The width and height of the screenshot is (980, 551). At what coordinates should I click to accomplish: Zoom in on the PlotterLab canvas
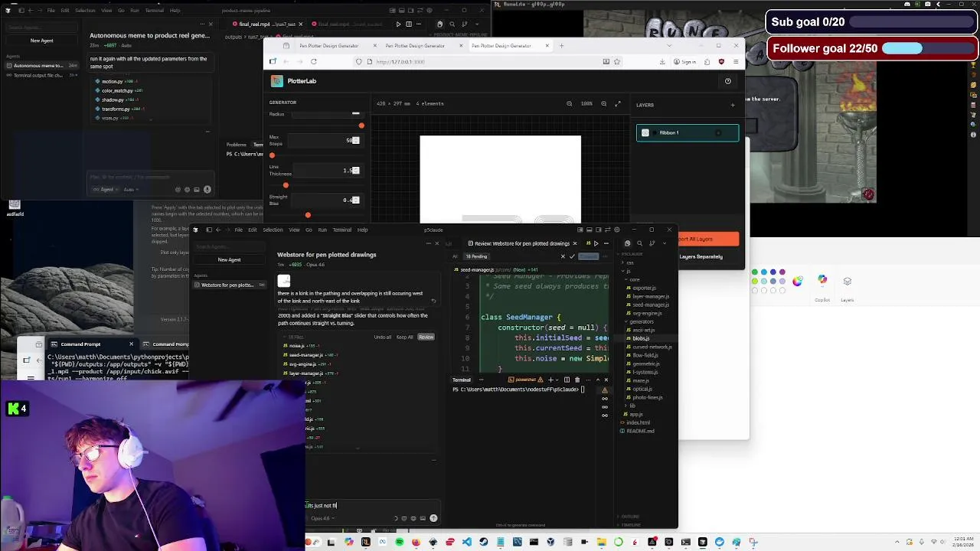click(x=604, y=103)
